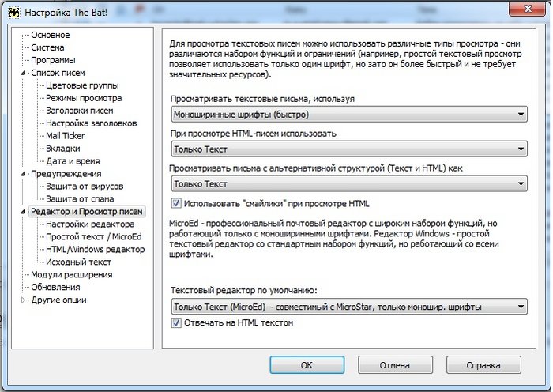Open Заголовки писем settings page
The height and width of the screenshot is (392, 553).
[80, 111]
